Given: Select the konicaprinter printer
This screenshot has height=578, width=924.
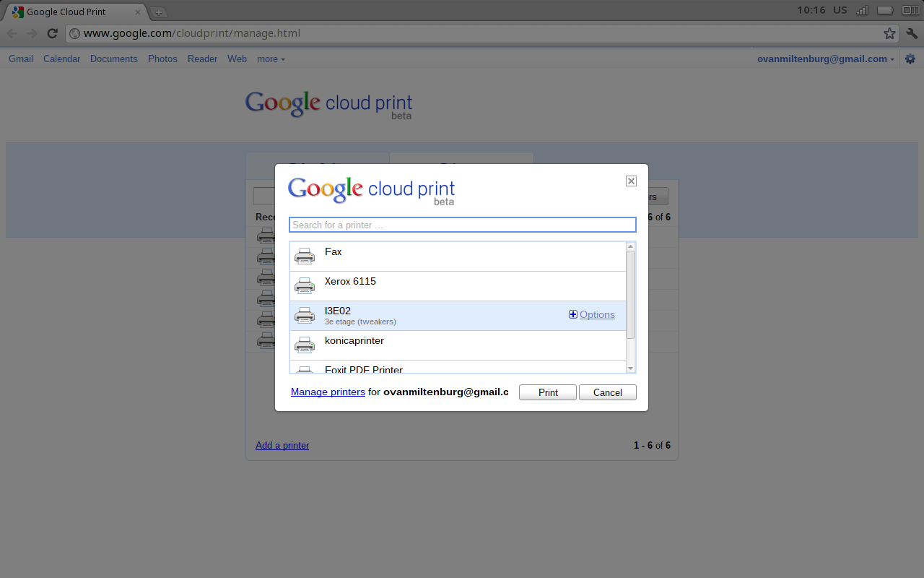Looking at the screenshot, I should click(458, 345).
